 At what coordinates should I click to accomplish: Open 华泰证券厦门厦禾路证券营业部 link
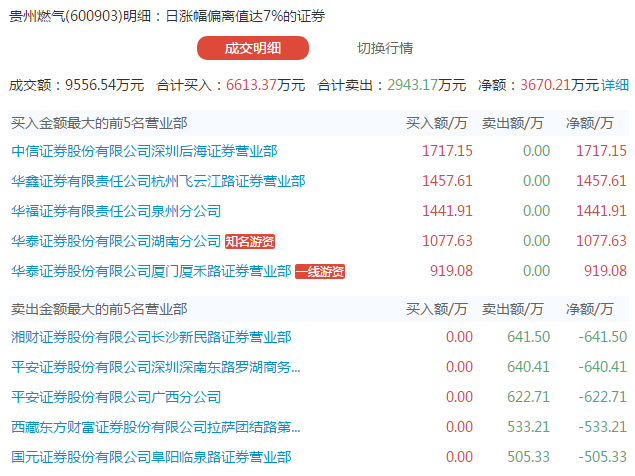point(151,271)
